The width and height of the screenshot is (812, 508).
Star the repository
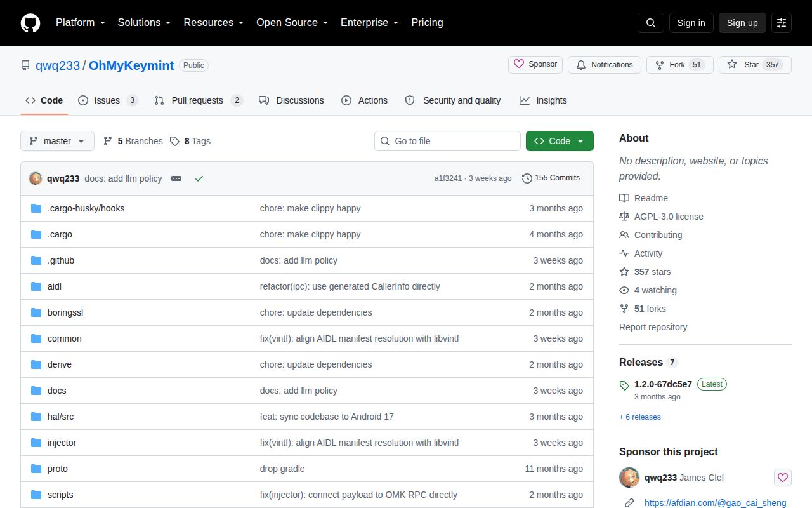pos(755,65)
